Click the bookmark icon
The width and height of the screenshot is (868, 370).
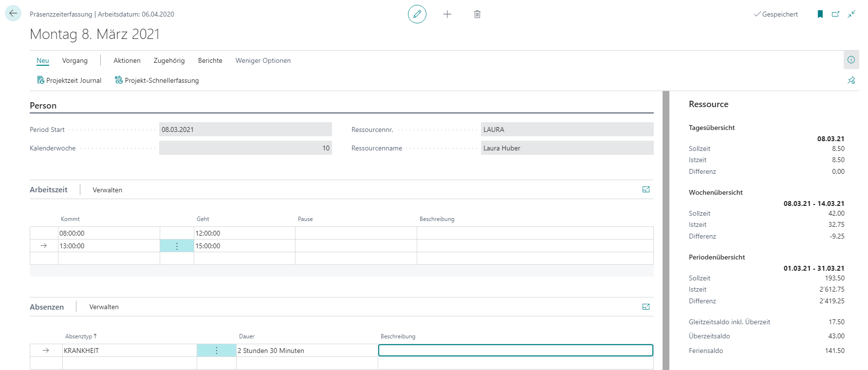click(x=820, y=14)
